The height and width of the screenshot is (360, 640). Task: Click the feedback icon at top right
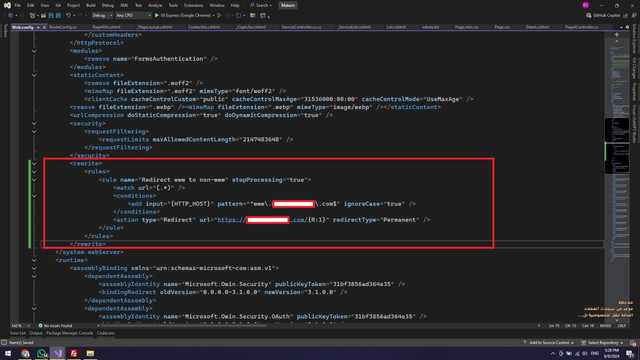[x=634, y=16]
